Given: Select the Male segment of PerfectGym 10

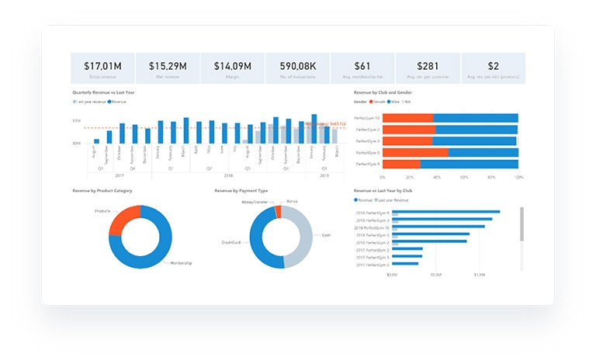Looking at the screenshot, I should coord(476,118).
